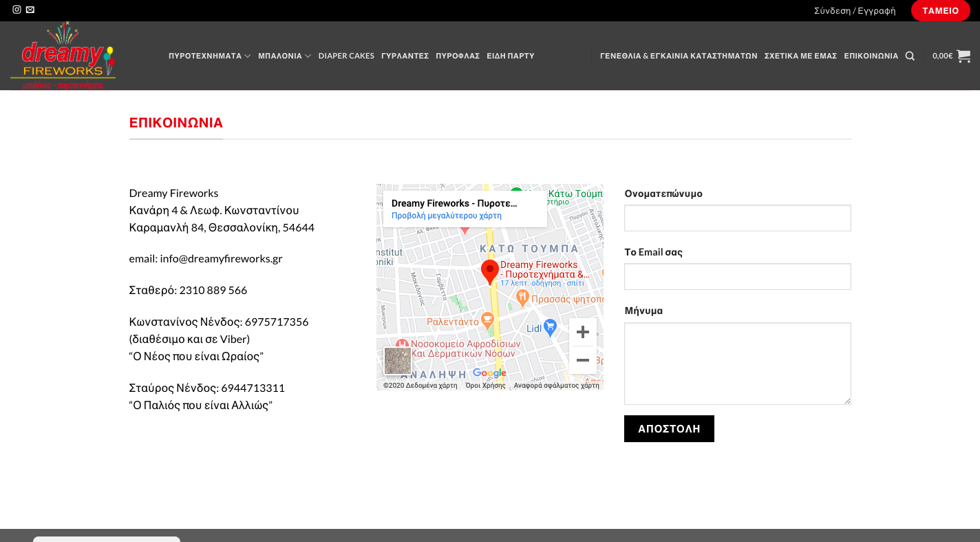
Task: Click the Dreamy Fireworks logo
Action: [x=63, y=56]
